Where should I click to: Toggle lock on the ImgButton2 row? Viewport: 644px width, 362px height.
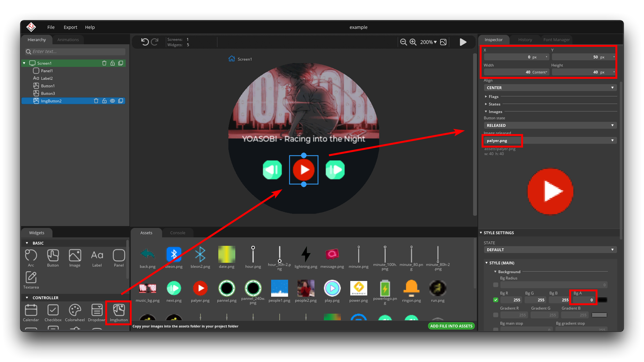104,101
